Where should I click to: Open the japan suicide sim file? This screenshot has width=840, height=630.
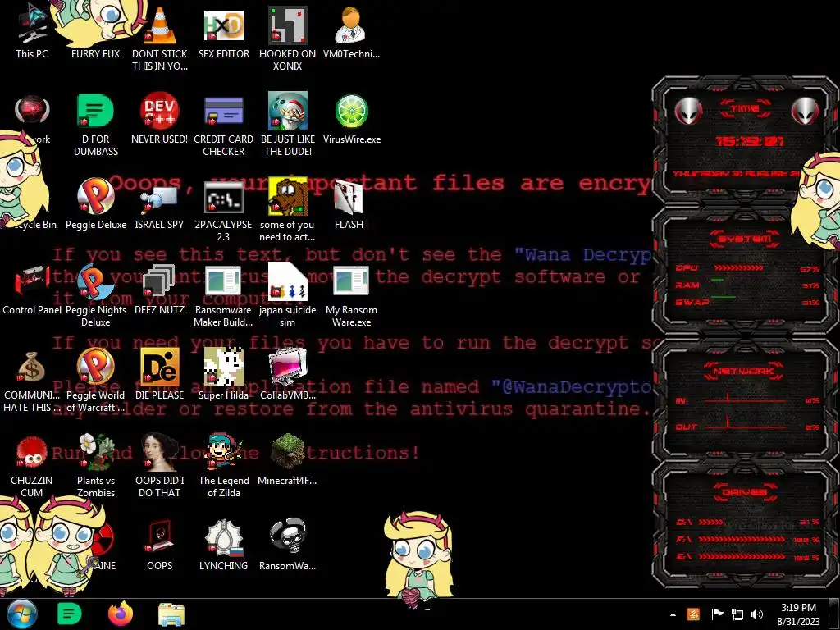(x=288, y=295)
